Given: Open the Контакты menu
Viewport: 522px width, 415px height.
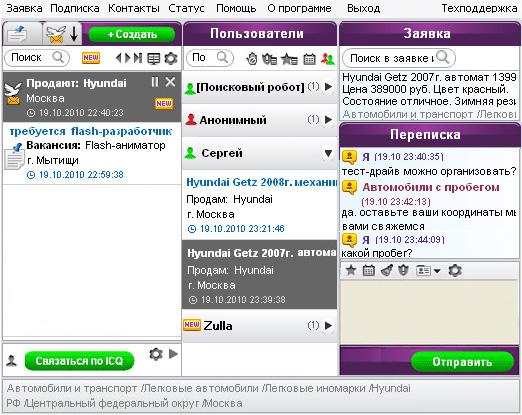Looking at the screenshot, I should tap(134, 8).
